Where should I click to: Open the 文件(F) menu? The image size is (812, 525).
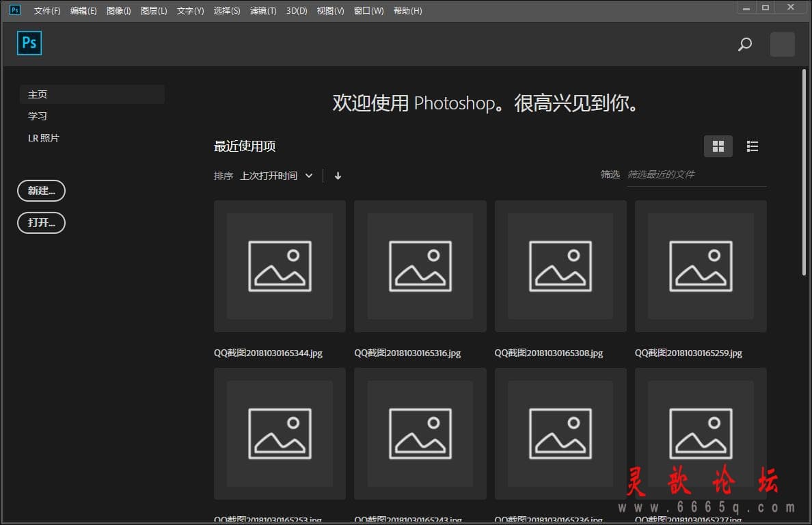pos(47,10)
